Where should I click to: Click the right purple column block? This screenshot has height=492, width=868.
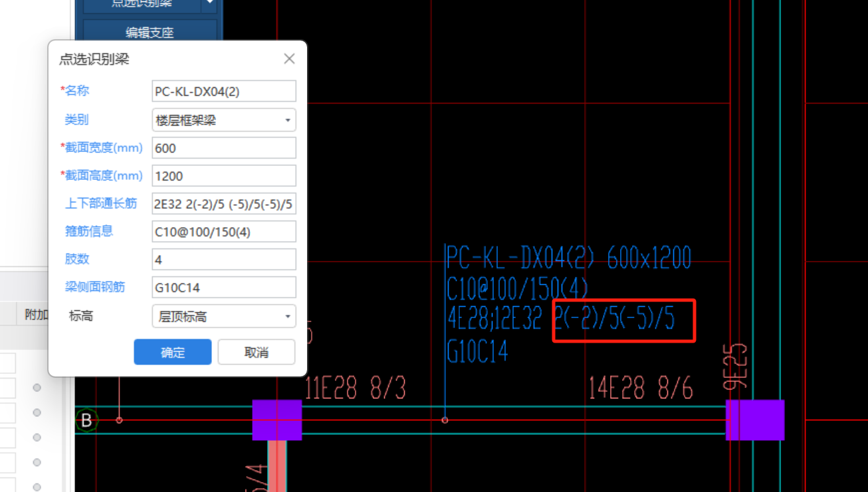755,420
